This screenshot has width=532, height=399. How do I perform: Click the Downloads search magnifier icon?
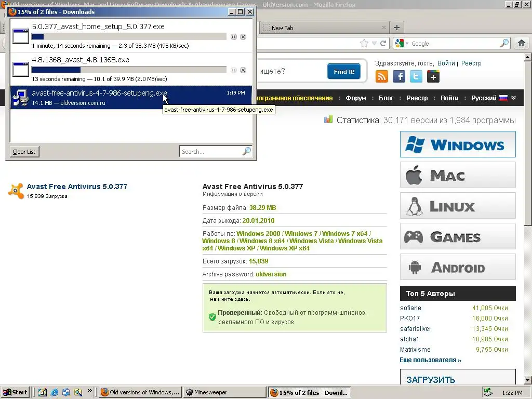[x=247, y=151]
